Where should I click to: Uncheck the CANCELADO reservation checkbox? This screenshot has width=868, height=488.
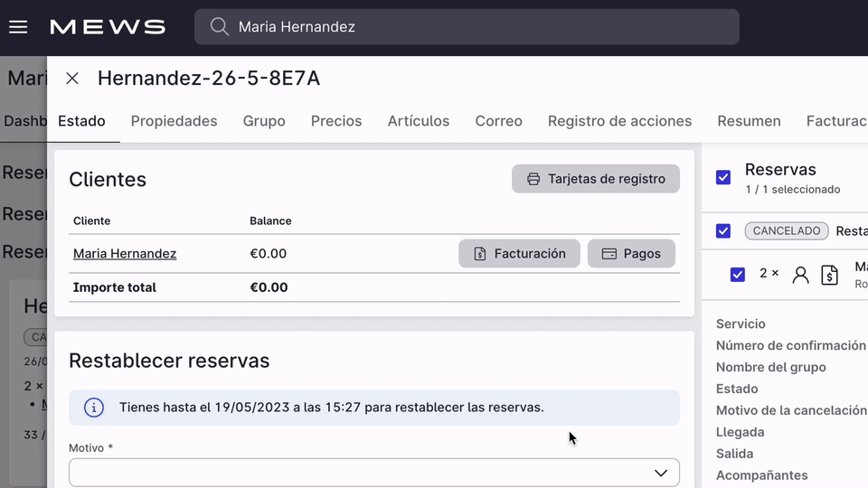click(x=723, y=231)
